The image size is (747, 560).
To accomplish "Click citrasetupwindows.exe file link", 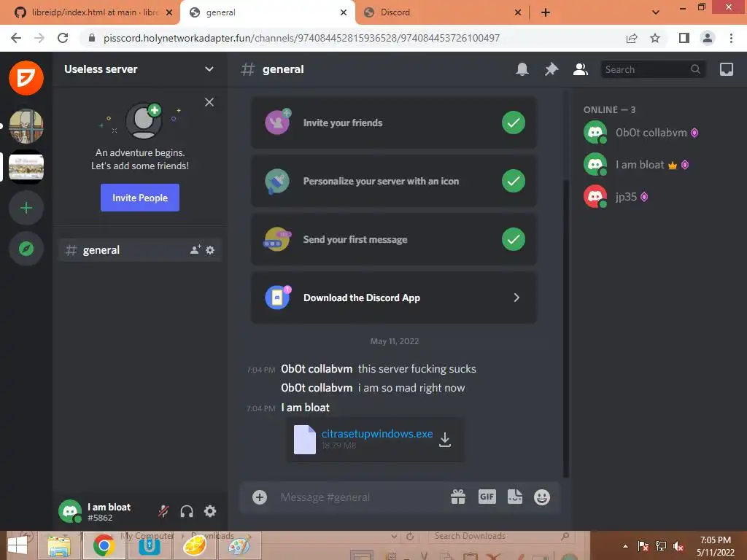I will tap(377, 434).
